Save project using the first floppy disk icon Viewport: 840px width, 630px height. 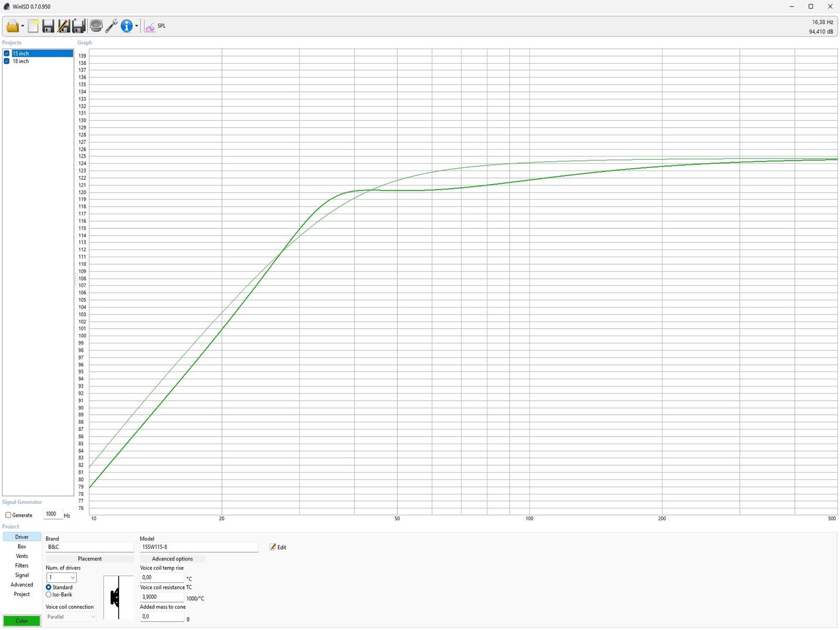click(x=48, y=26)
